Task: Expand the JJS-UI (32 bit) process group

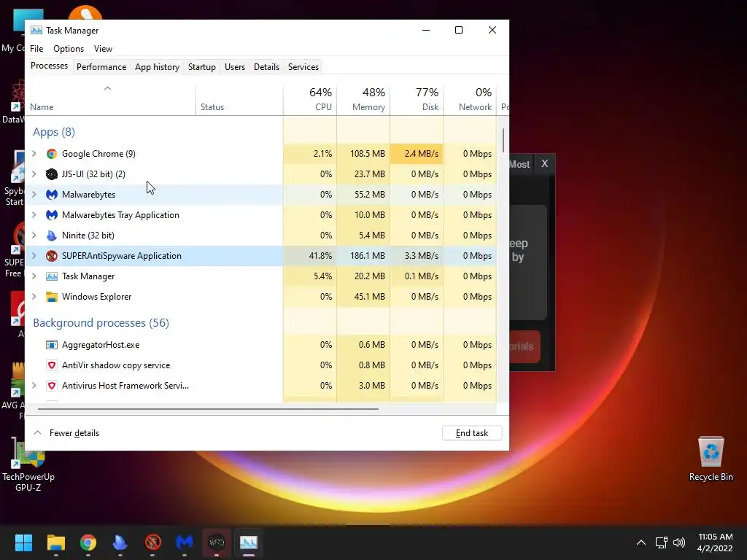Action: [x=34, y=174]
